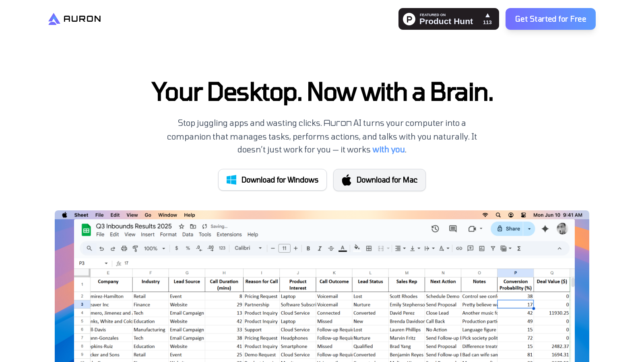This screenshot has height=362, width=644.
Task: Click the insert chart icon
Action: pyautogui.click(x=482, y=249)
